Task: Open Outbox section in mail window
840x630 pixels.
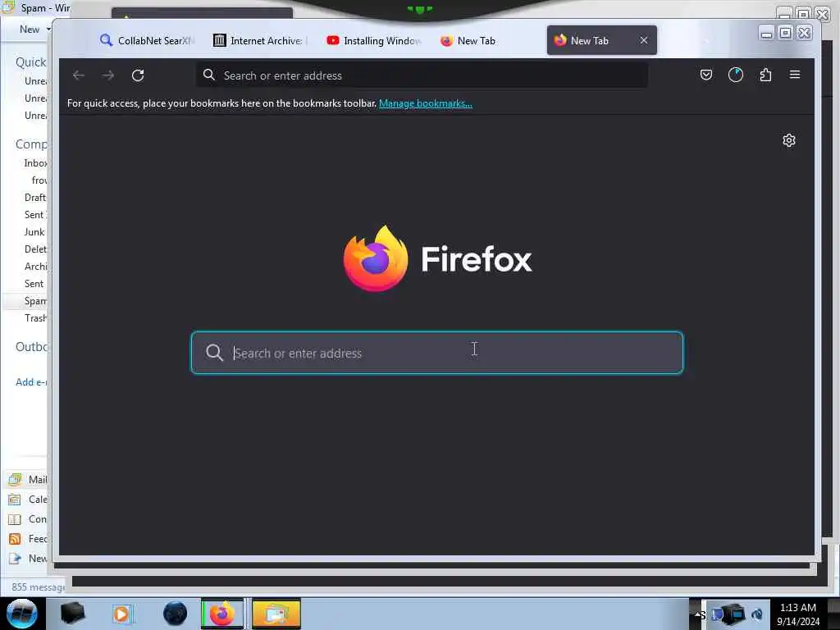Action: [31, 347]
